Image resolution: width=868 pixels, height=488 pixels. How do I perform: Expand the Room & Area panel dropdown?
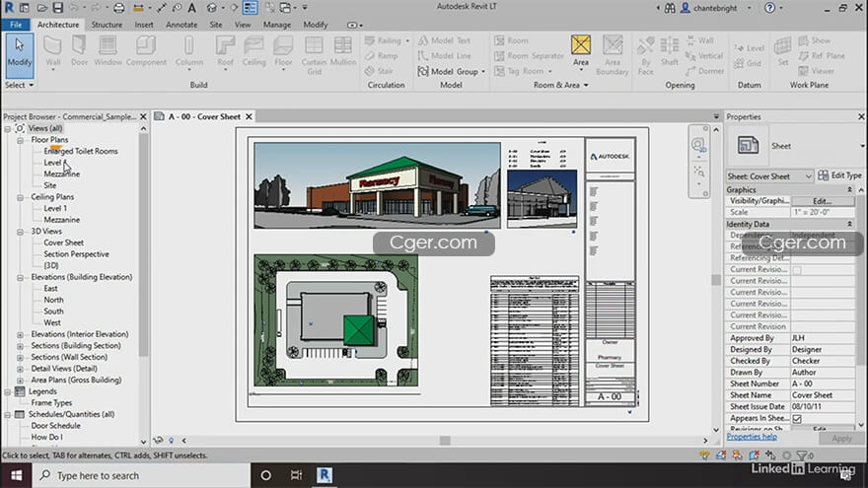(x=561, y=85)
